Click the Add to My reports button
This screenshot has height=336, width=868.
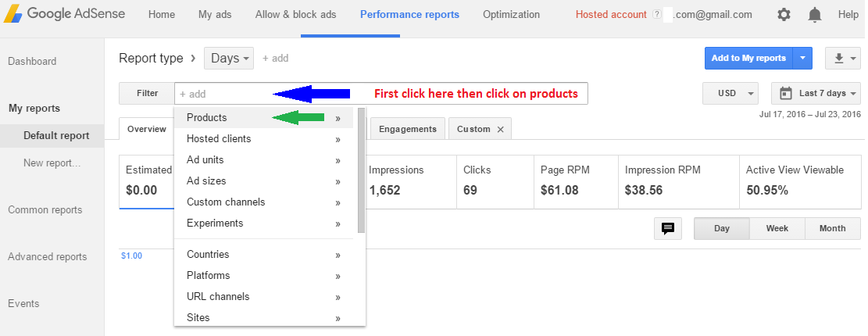coord(748,58)
